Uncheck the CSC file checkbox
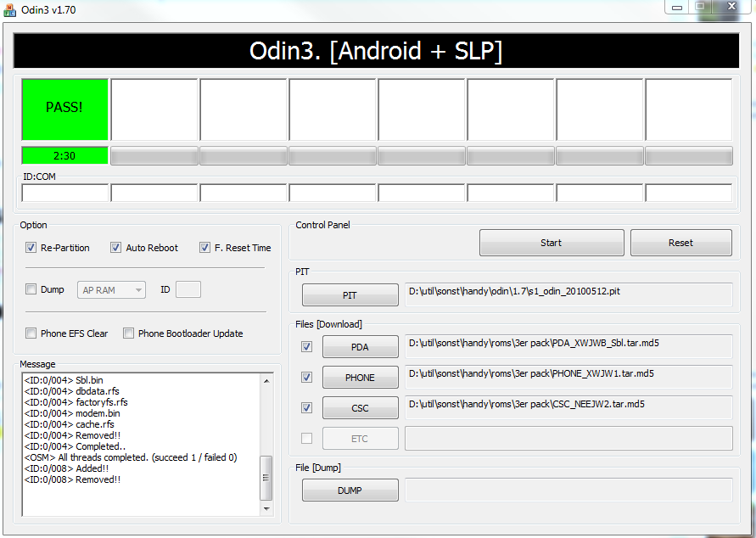 tap(306, 408)
